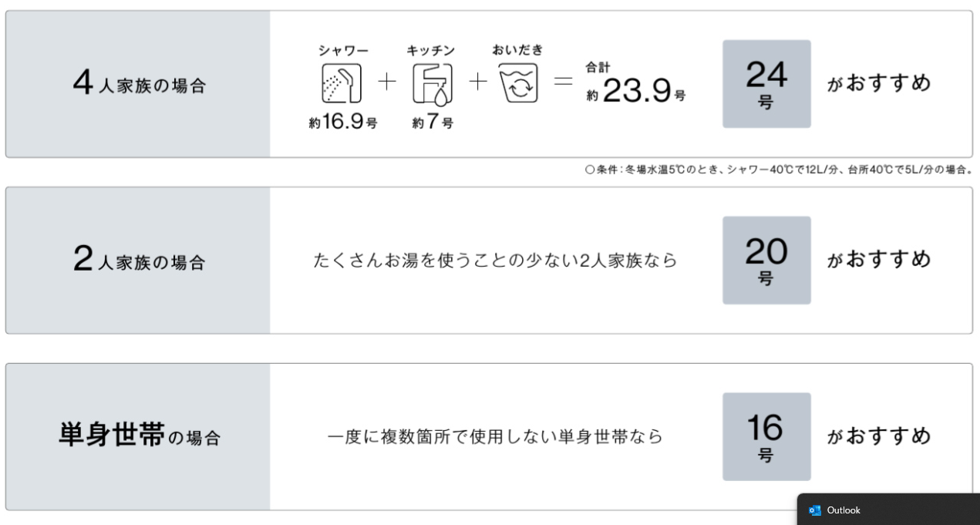Click the 16号 recommendation box
This screenshot has width=980, height=525.
[766, 436]
